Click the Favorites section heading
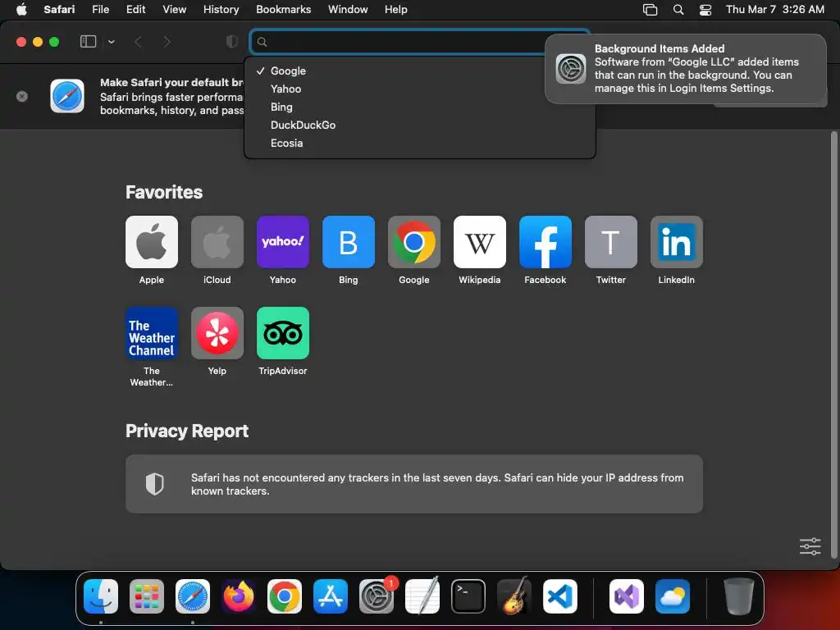Screen dimensions: 840x630 tap(164, 192)
